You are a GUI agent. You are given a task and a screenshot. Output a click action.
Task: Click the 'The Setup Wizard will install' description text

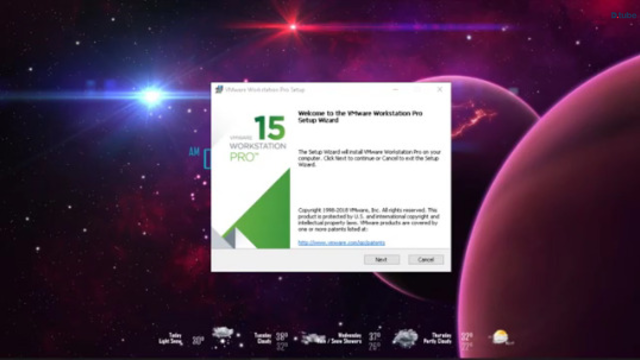369,158
